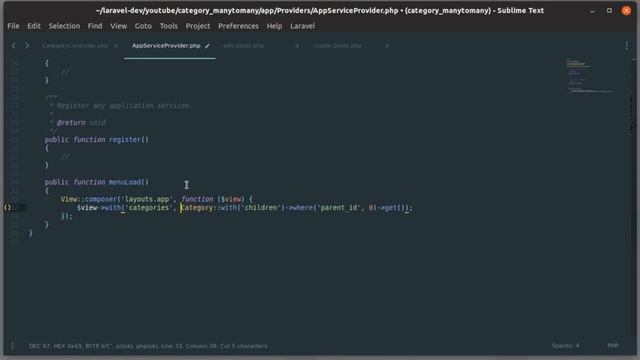Open the Selection menu

[x=64, y=26]
